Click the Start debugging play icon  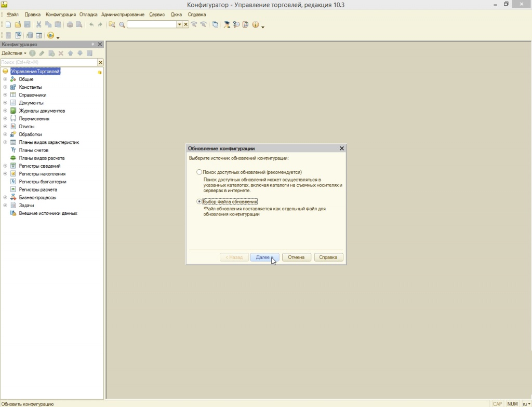tap(50, 35)
